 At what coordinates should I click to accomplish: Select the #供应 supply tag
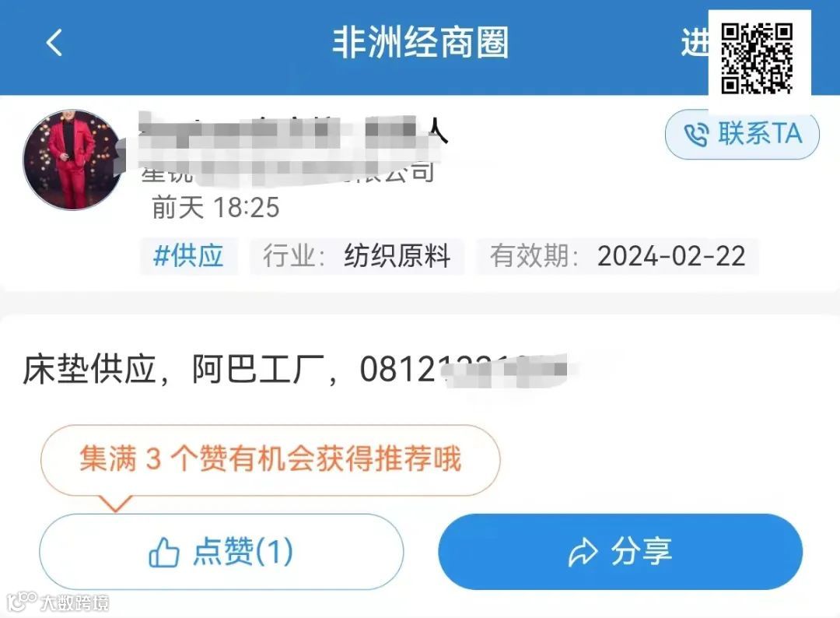(x=188, y=255)
